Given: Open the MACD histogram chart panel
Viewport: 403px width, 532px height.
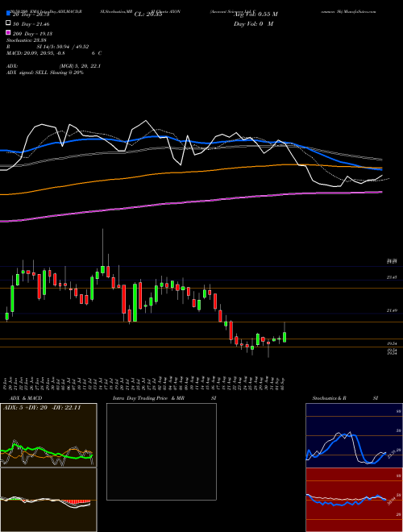Looking at the screenshot, I should [48, 500].
